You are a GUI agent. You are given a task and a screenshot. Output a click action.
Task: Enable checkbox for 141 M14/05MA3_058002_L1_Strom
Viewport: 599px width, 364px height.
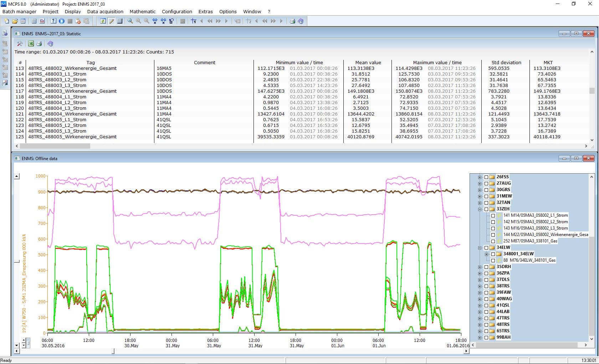(493, 215)
